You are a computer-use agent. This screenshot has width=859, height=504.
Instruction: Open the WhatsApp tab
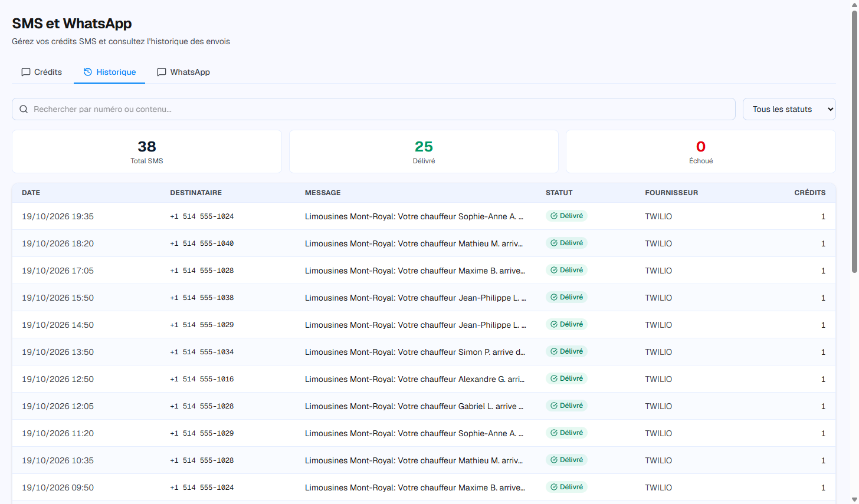click(183, 72)
